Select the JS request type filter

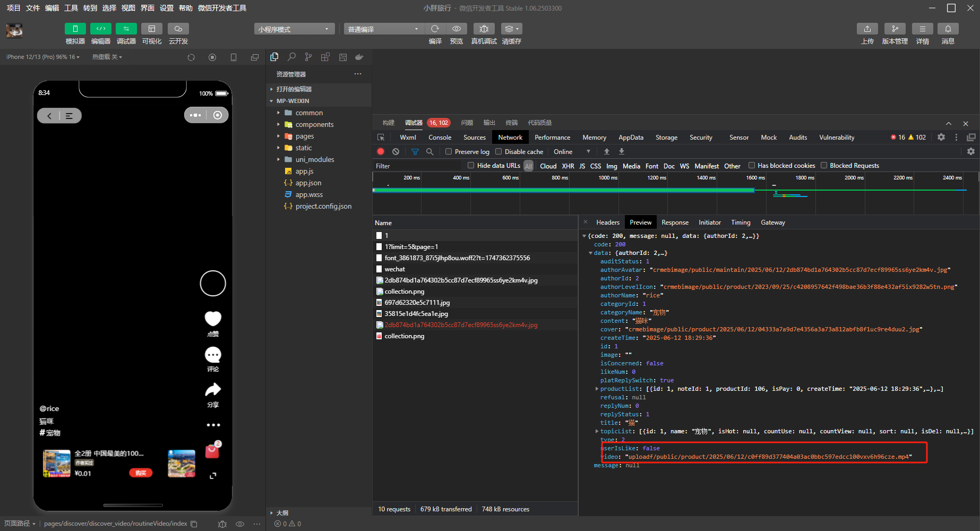point(582,166)
